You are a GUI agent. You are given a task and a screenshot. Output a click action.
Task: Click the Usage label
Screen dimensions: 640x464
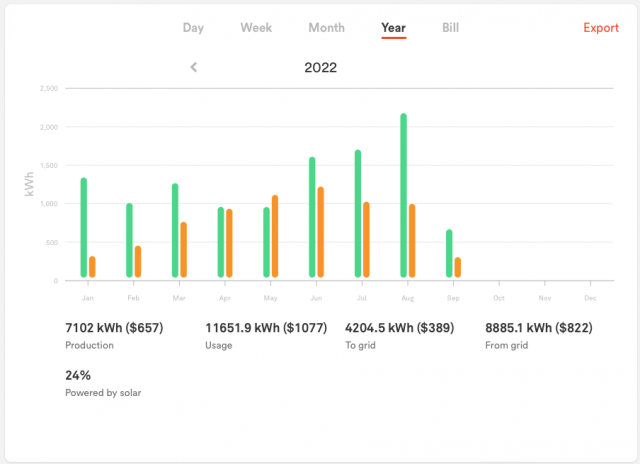click(219, 346)
